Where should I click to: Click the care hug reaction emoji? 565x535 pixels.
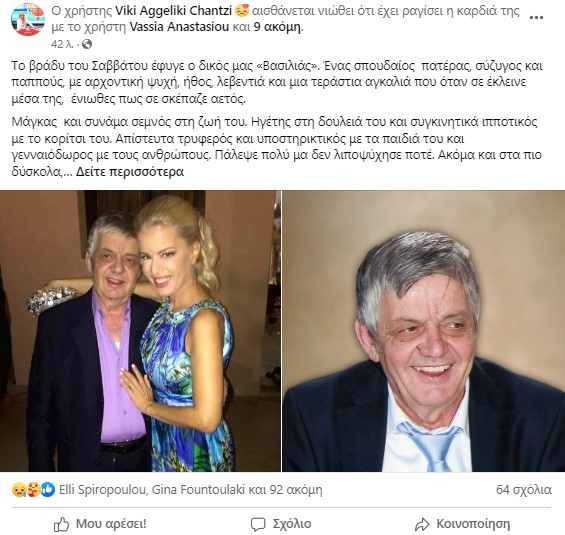click(33, 490)
